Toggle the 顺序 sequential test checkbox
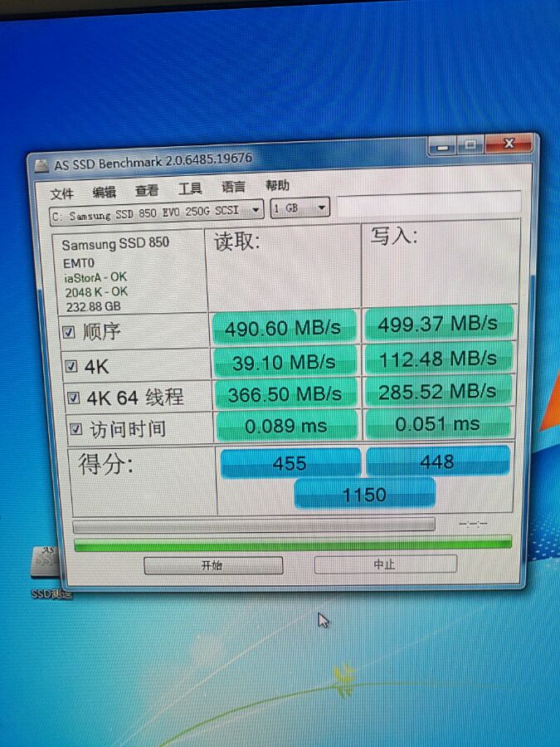This screenshot has width=560, height=747. click(x=69, y=332)
